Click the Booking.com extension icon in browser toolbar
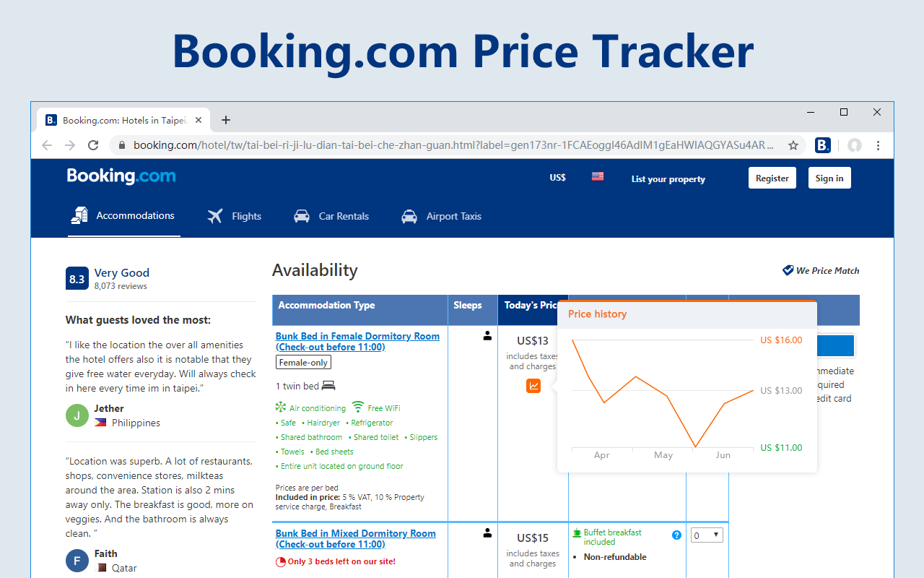This screenshot has width=924, height=578. (x=822, y=145)
